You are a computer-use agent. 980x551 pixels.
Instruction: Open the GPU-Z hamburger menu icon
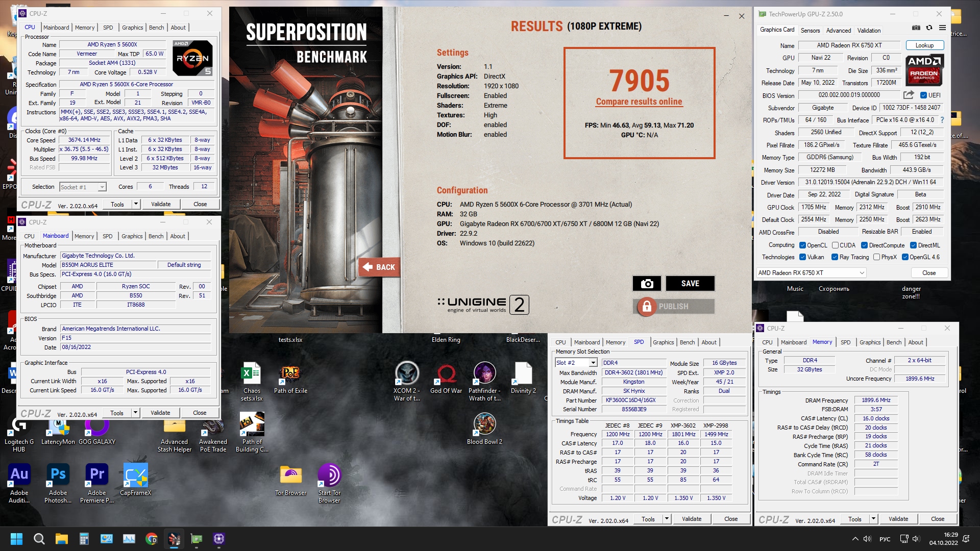942,28
